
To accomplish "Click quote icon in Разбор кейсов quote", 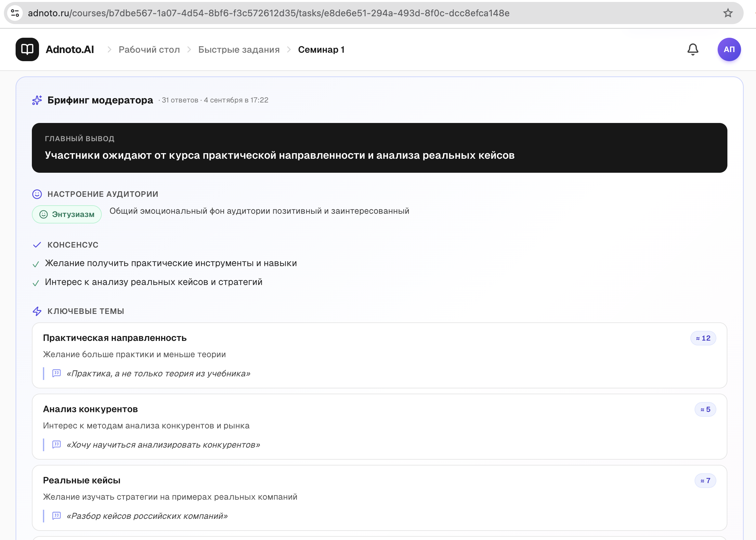I will pos(57,515).
